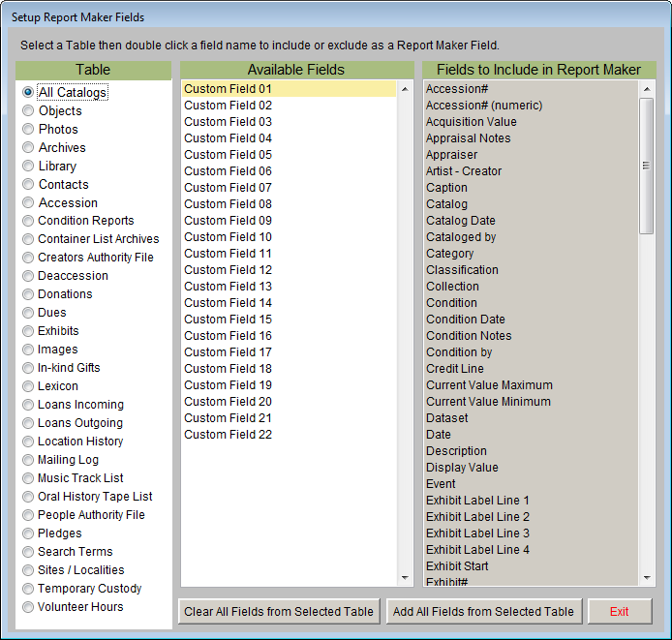This screenshot has height=640, width=672.
Task: Click the Available Fields scroll up arrow
Action: 405,89
